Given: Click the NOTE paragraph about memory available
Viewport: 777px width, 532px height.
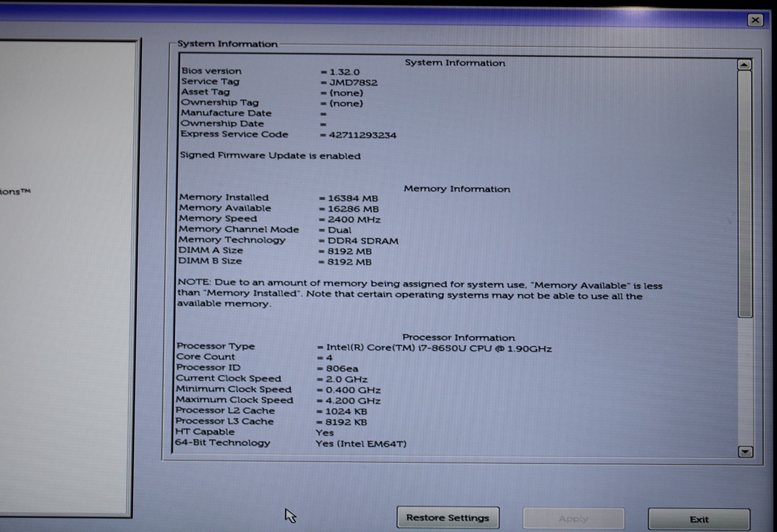Looking at the screenshot, I should 420,294.
